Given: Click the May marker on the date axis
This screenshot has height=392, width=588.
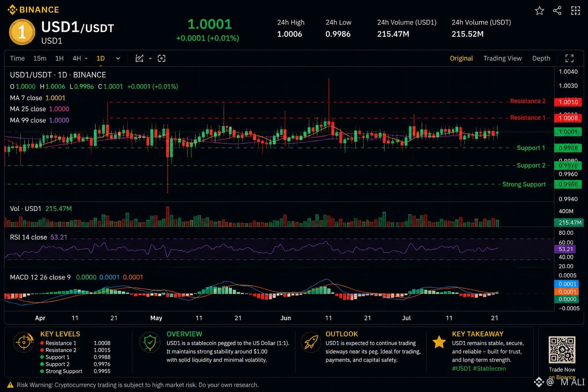Looking at the screenshot, I should click(x=156, y=318).
